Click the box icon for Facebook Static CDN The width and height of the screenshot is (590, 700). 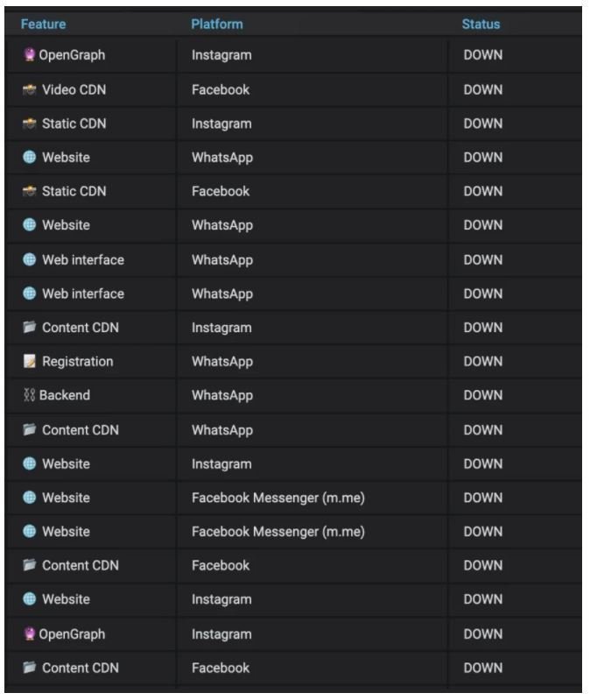tap(30, 191)
